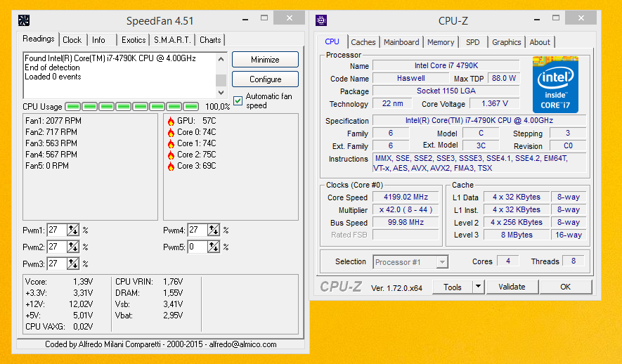
Task: Click the Validate button
Action: pyautogui.click(x=512, y=287)
